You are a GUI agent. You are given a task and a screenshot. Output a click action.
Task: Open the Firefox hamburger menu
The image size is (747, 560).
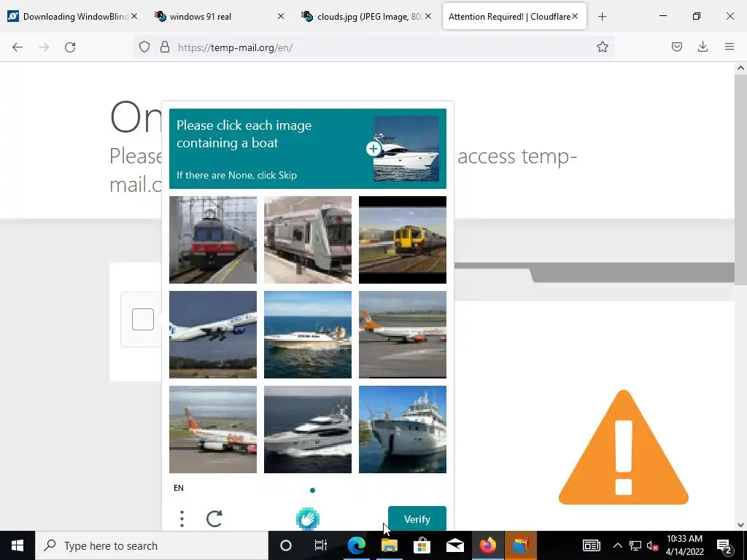tap(729, 47)
